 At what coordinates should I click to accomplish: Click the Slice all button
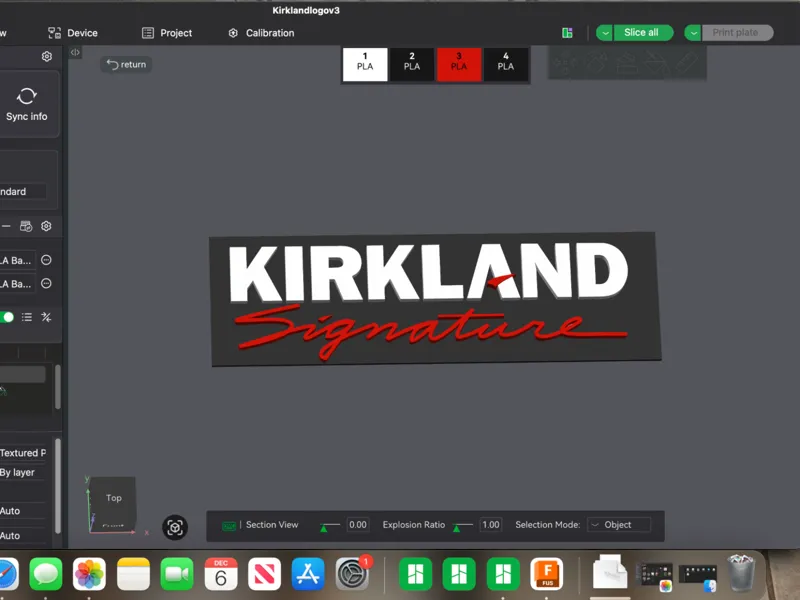pos(643,33)
